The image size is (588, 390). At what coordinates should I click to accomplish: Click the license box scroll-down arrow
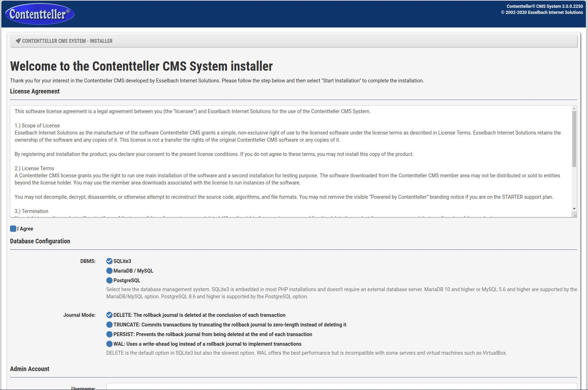click(574, 209)
